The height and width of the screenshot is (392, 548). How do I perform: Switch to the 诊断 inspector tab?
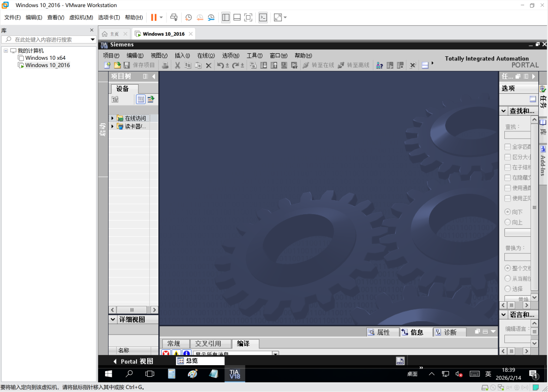tap(450, 332)
